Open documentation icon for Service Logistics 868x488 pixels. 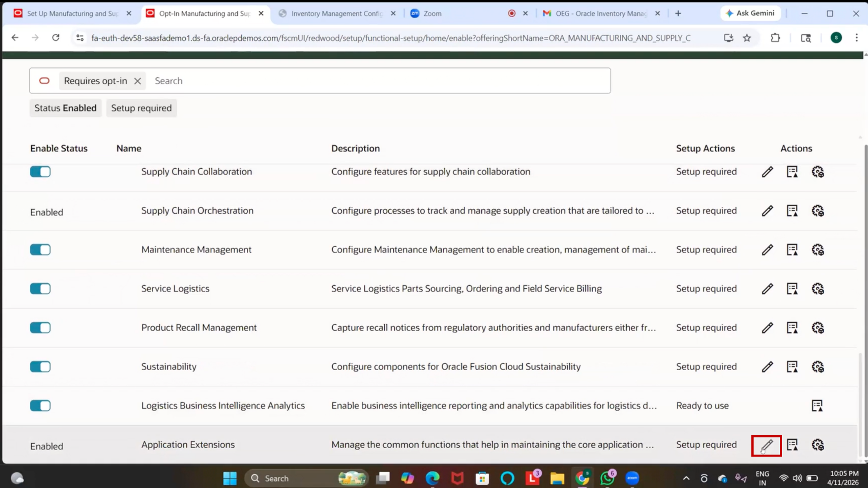pyautogui.click(x=792, y=289)
